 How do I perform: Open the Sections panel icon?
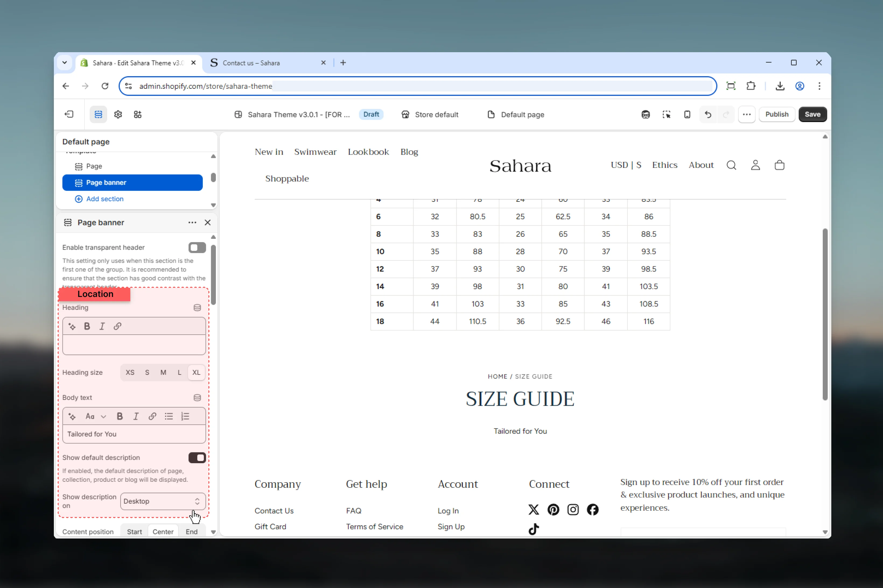(98, 114)
